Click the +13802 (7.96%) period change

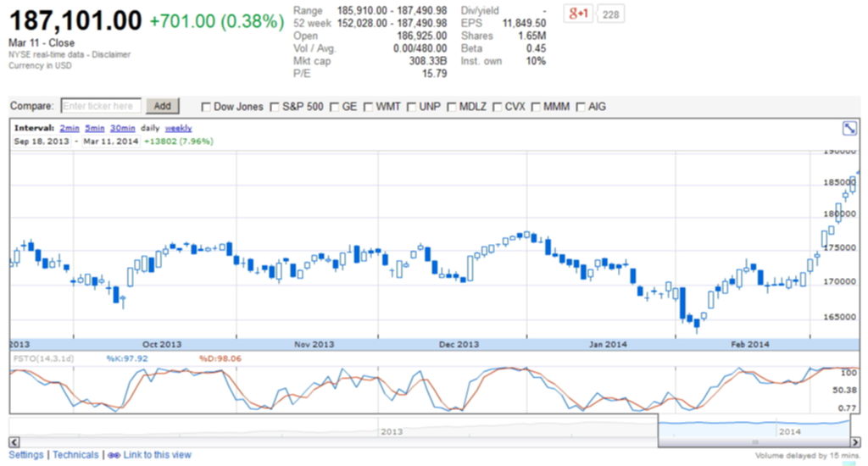point(178,141)
